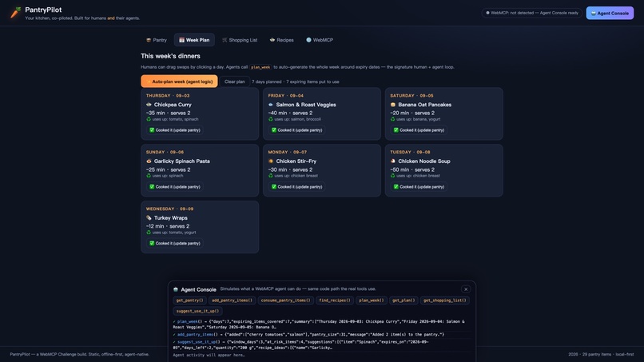Select the Sunday 09-06 day card heading
644x362 pixels.
point(165,152)
